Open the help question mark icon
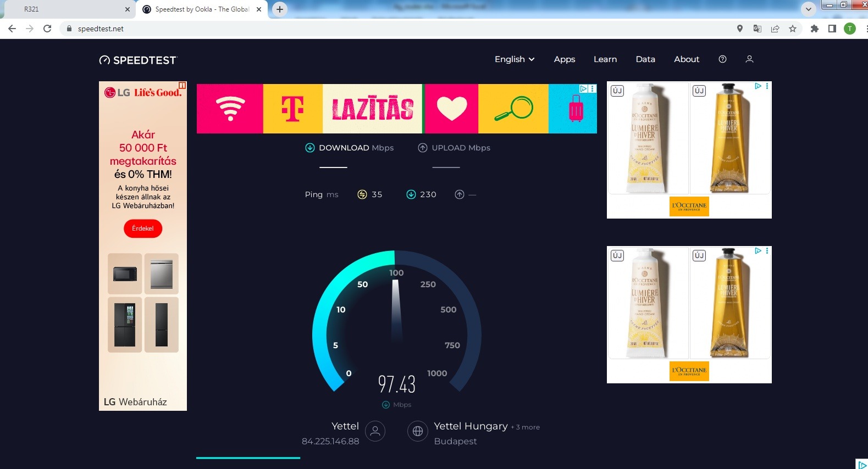The width and height of the screenshot is (868, 469). 722,59
